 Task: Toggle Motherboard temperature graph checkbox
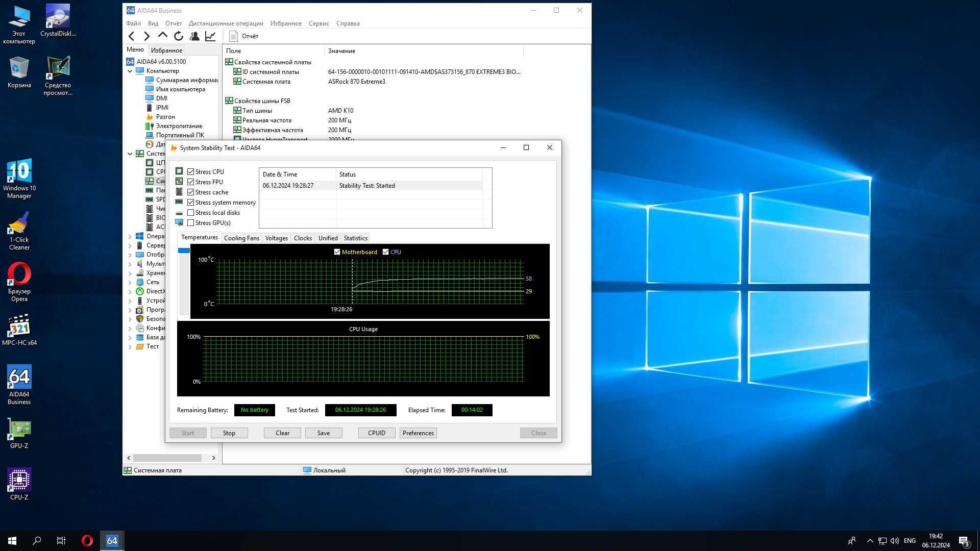pos(337,252)
